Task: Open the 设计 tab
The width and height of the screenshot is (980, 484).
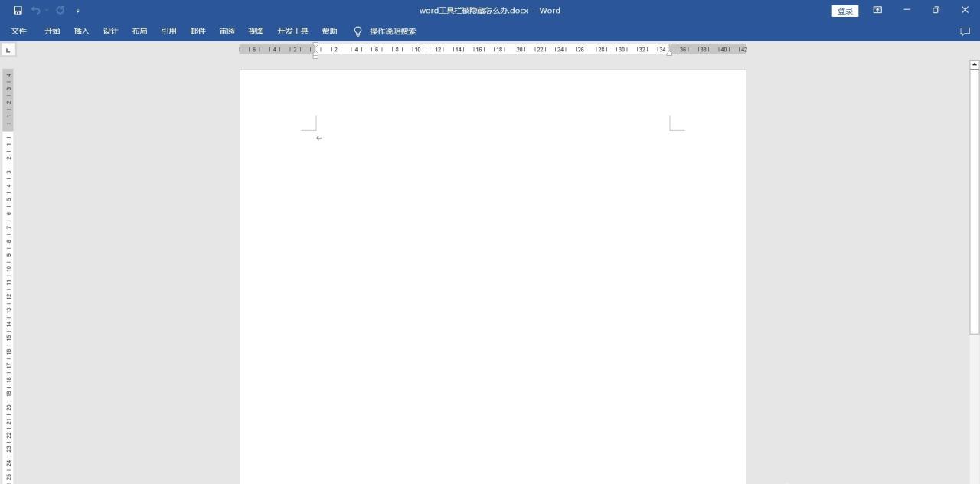Action: (x=109, y=31)
